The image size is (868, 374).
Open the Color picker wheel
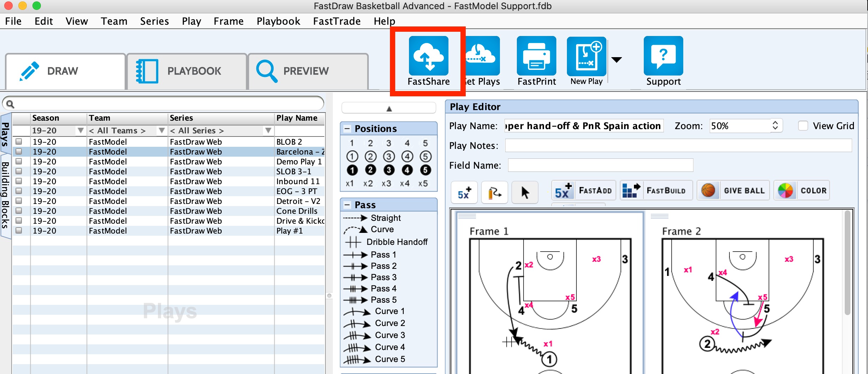click(786, 191)
